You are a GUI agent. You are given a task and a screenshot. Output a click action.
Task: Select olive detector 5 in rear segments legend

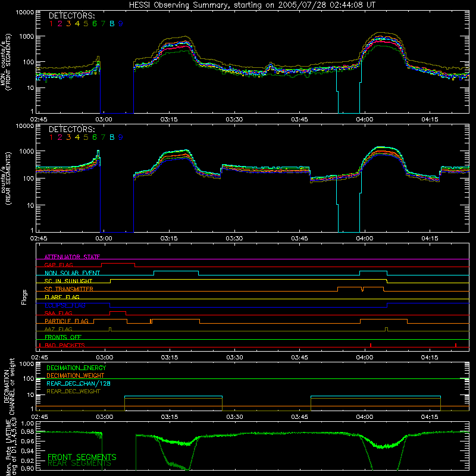pos(86,137)
